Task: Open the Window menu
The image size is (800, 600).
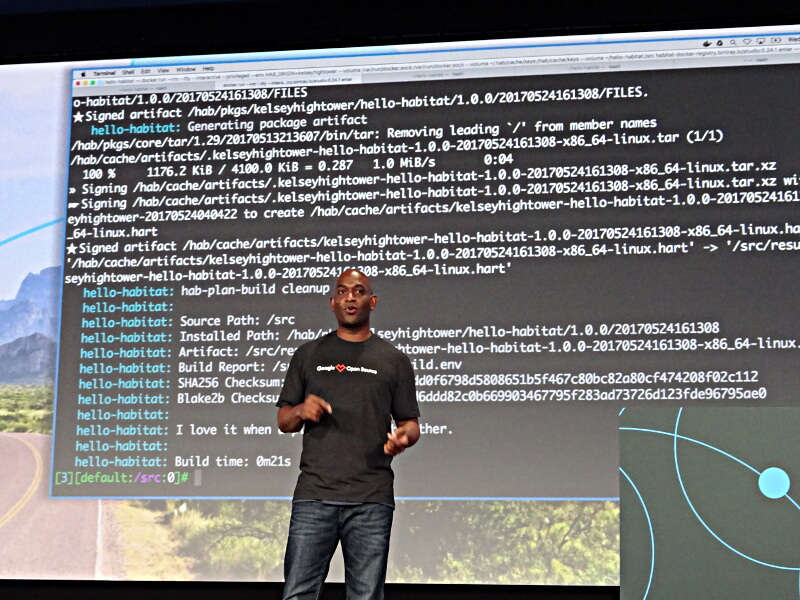Action: (x=186, y=69)
